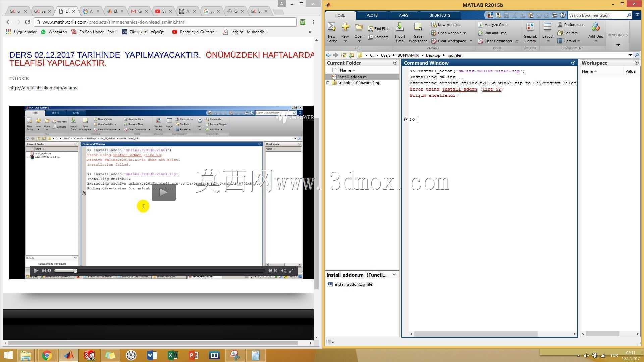Viewport: 644px width, 362px height.
Task: Launch SolidWorks 2015 from the taskbar
Action: click(x=90, y=355)
